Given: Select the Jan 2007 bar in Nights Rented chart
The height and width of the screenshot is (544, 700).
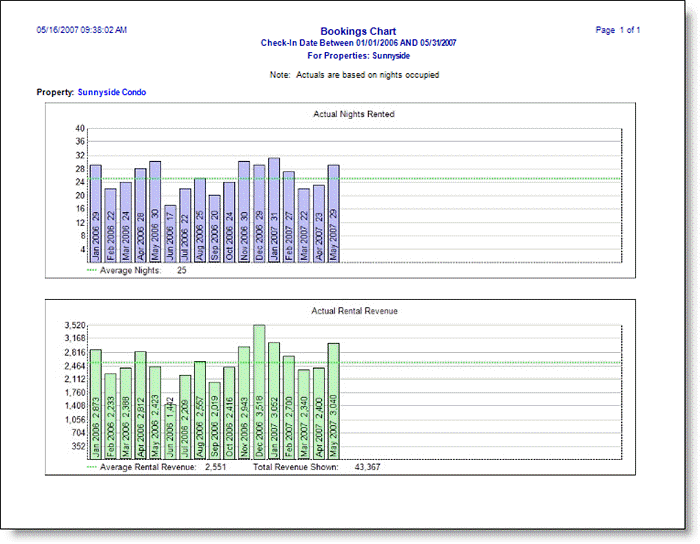Looking at the screenshot, I should click(x=274, y=211).
